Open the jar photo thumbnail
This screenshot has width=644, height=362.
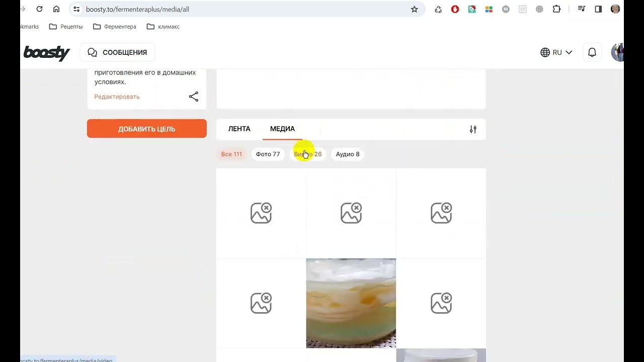pyautogui.click(x=351, y=303)
